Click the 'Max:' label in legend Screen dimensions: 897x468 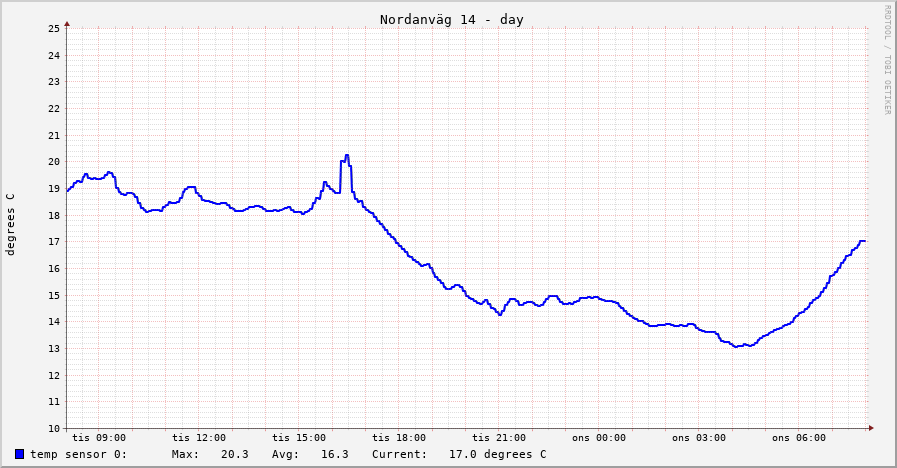click(x=185, y=454)
